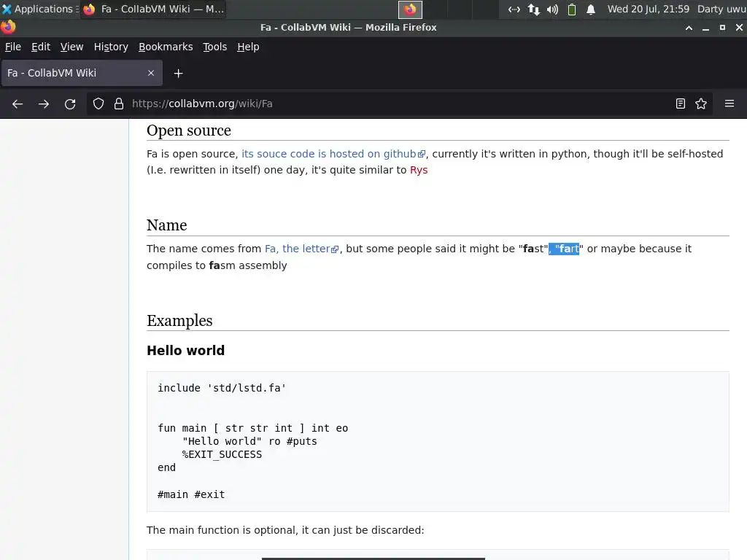Open the Tools menu
Screen dimensions: 747x560
[215, 47]
